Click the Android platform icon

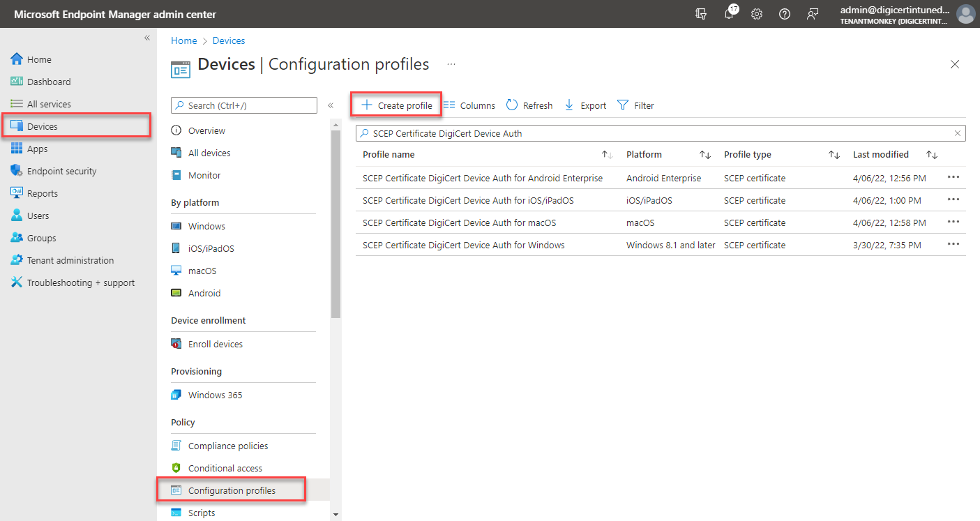176,293
